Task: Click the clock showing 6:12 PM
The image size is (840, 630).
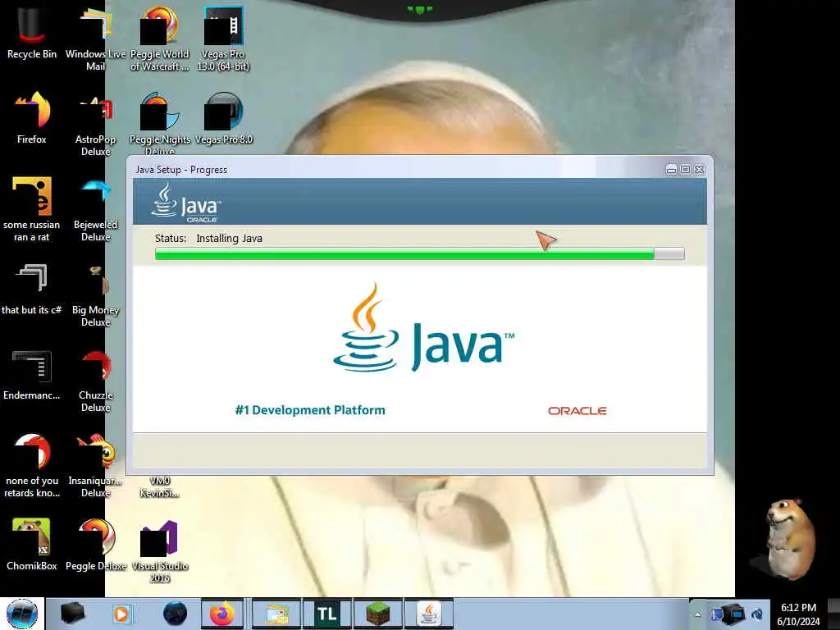Action: point(798,614)
